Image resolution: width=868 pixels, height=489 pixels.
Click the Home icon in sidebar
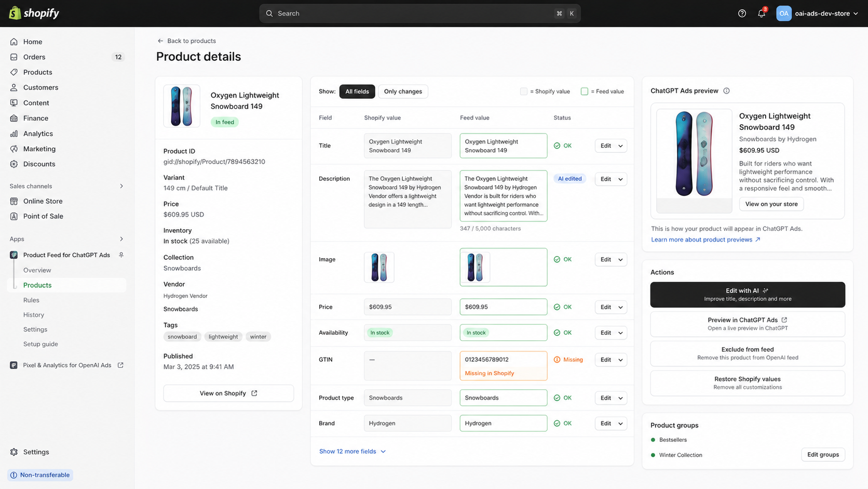(14, 42)
